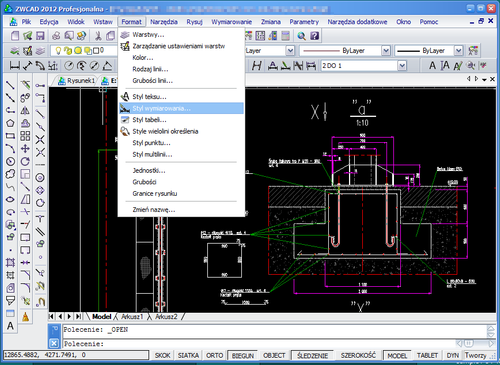Expand the dimension style 2 DO 1 dropdown
Viewport: 500px width, 365px height.
tap(402, 66)
